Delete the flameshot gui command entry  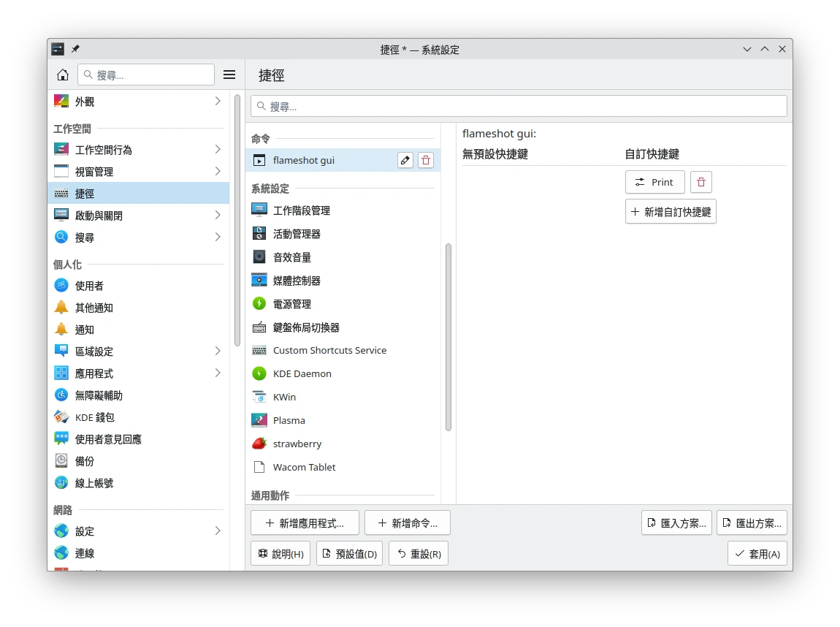coord(426,160)
